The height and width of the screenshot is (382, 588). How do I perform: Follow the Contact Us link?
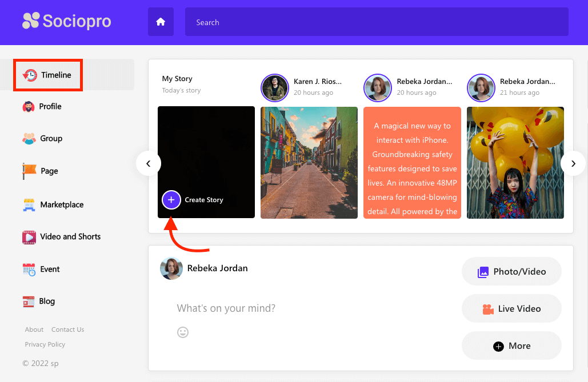coord(67,329)
